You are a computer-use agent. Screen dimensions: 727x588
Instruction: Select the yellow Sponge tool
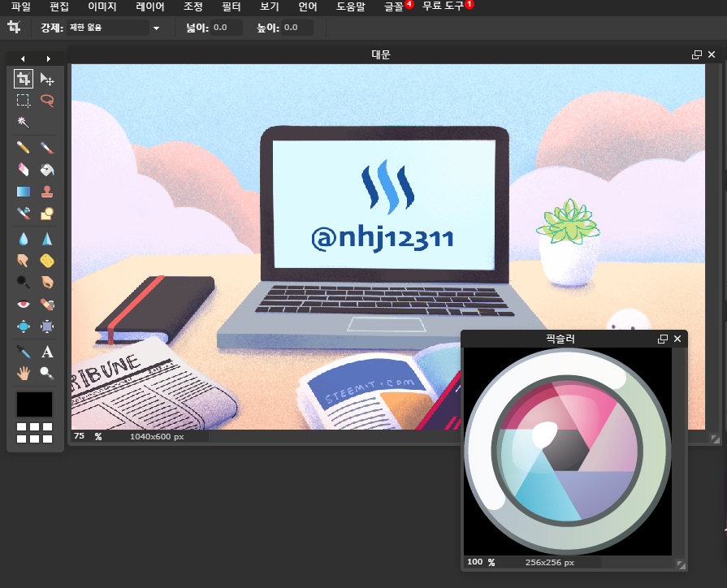point(47,261)
